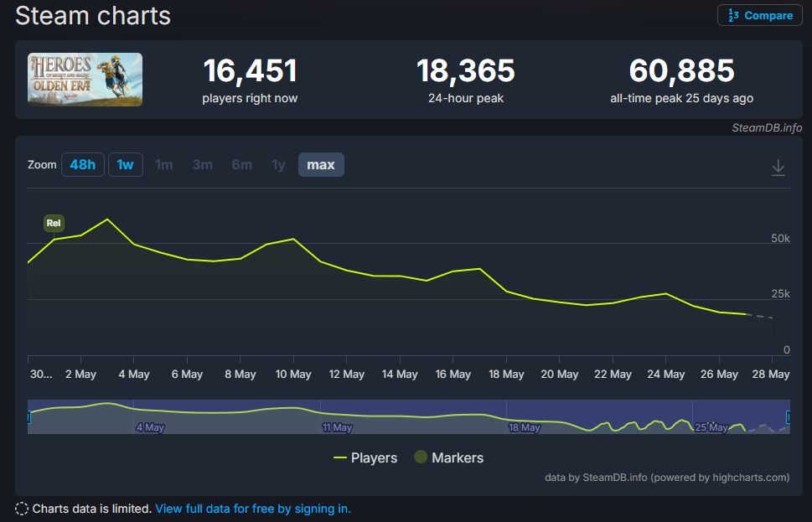This screenshot has width=812, height=522.
Task: Click the limited charts data spinner icon
Action: coord(22,509)
